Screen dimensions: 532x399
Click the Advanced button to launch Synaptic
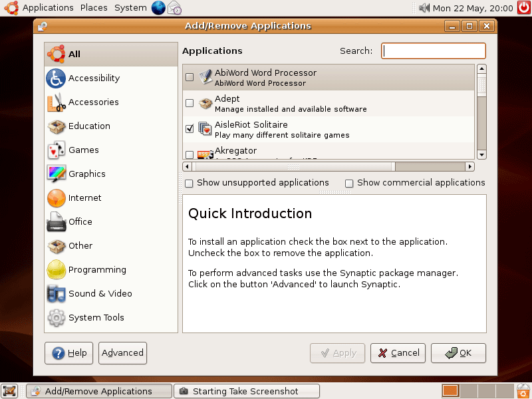[122, 353]
